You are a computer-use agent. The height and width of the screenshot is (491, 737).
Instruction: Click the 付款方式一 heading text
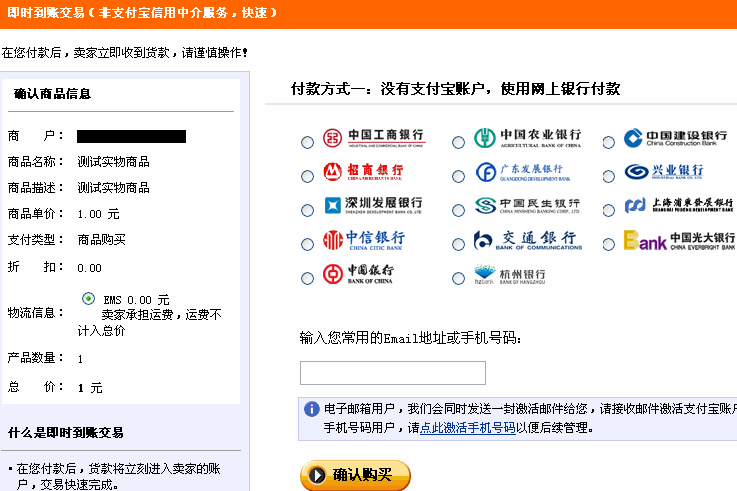pyautogui.click(x=455, y=88)
